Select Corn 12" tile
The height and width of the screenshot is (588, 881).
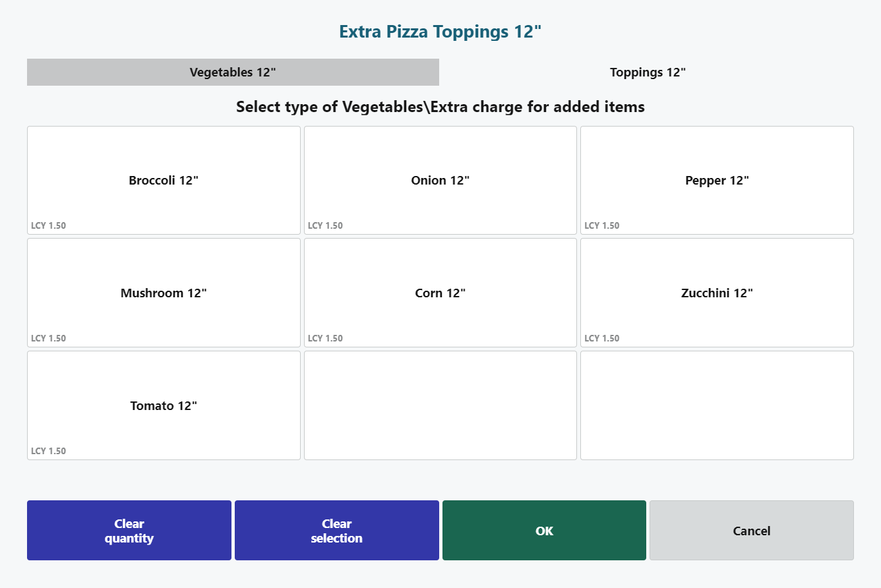click(440, 293)
